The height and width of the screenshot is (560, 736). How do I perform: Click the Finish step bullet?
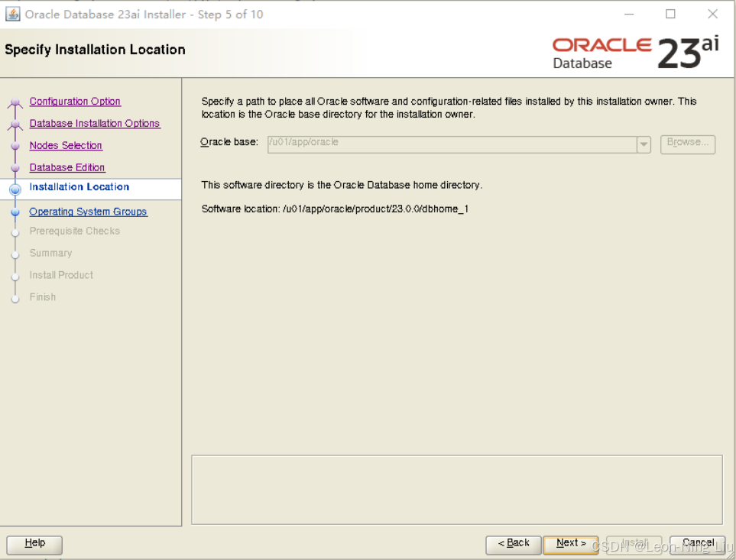(15, 299)
